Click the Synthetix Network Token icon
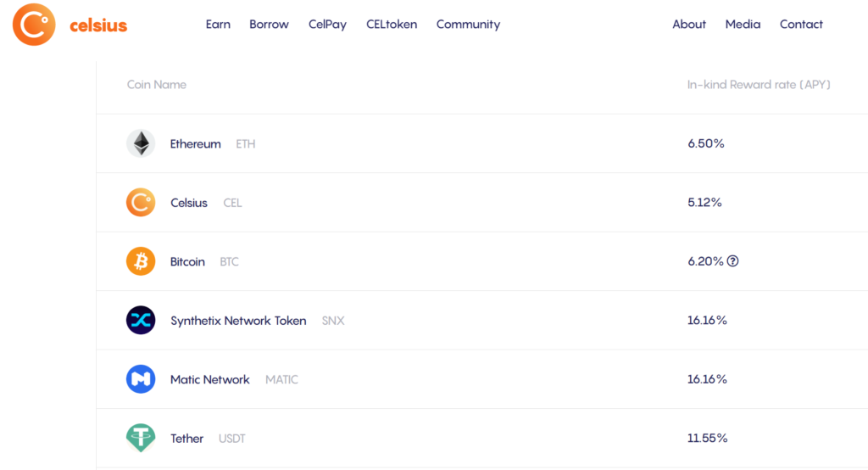 tap(141, 321)
